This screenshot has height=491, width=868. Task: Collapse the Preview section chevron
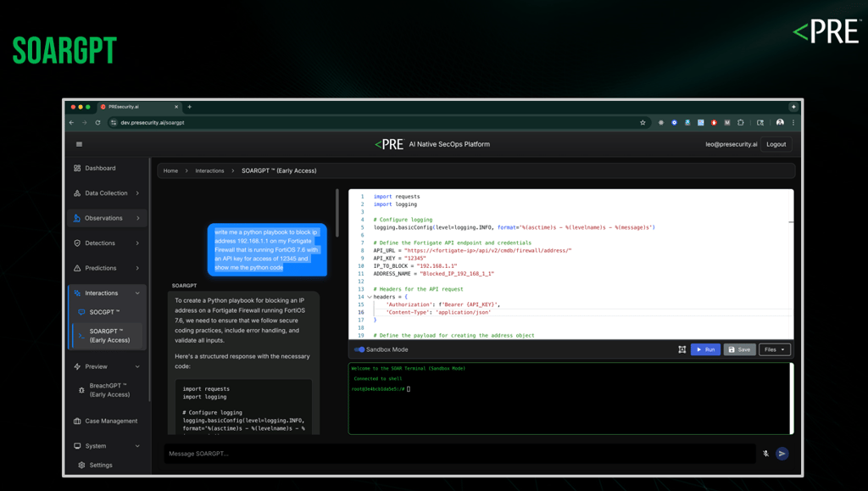click(137, 366)
